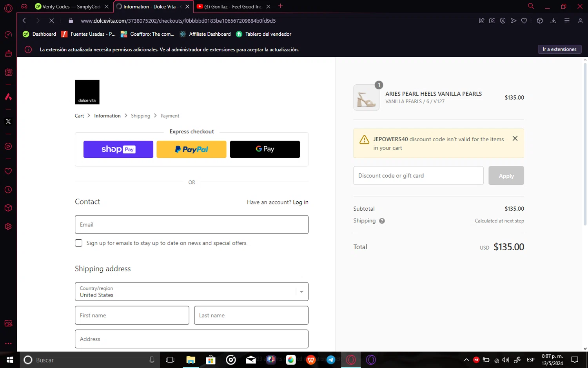Open the Country/region dropdown
588x368 pixels.
click(192, 291)
